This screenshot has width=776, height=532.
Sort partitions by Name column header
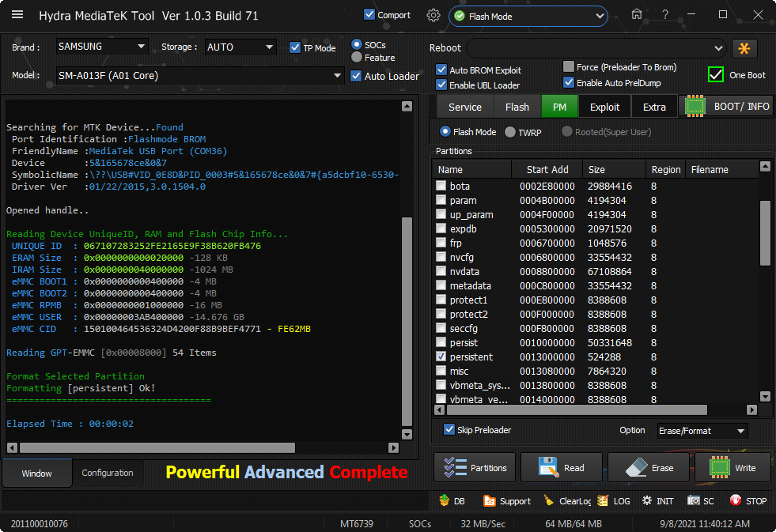point(472,169)
